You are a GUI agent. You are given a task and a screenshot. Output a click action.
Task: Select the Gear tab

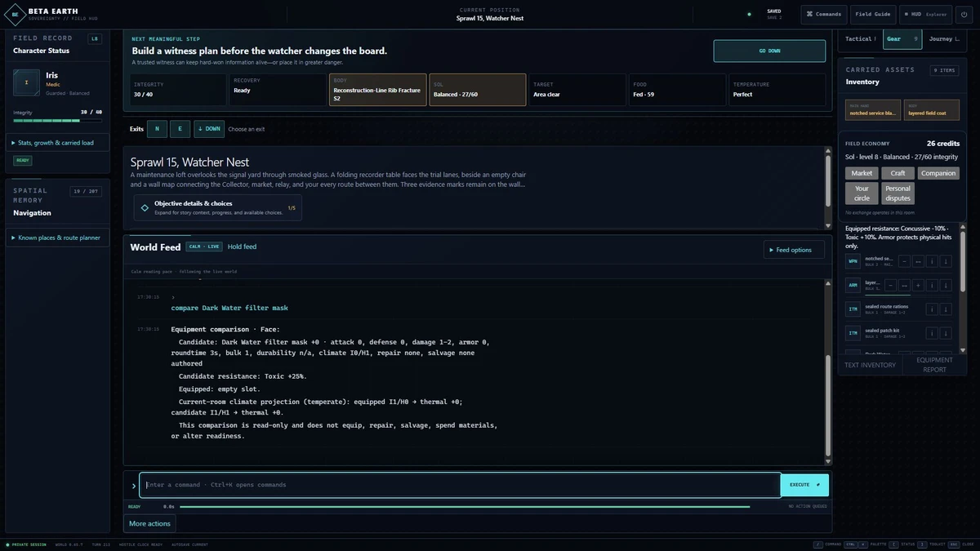(902, 39)
